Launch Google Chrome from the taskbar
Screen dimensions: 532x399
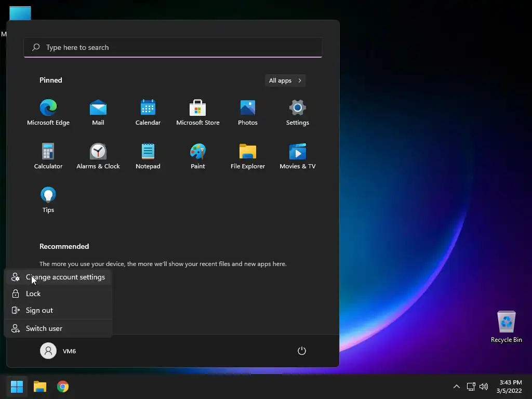click(63, 387)
